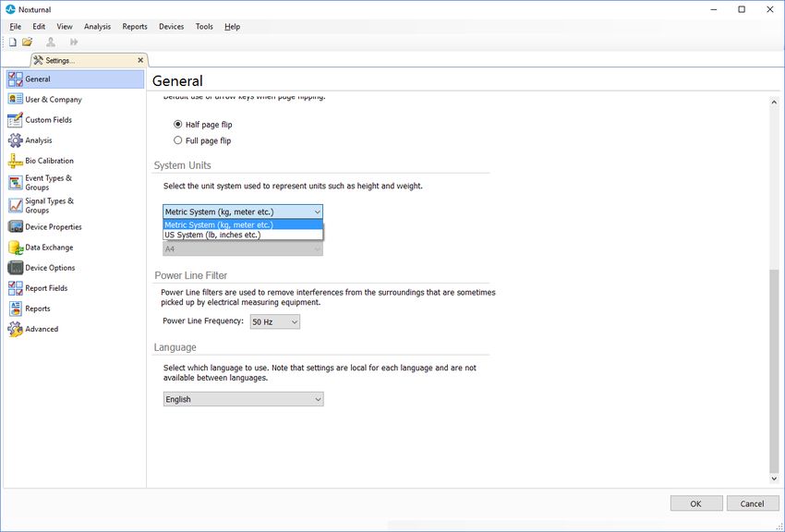Open the View menu
785x532 pixels.
coord(65,27)
